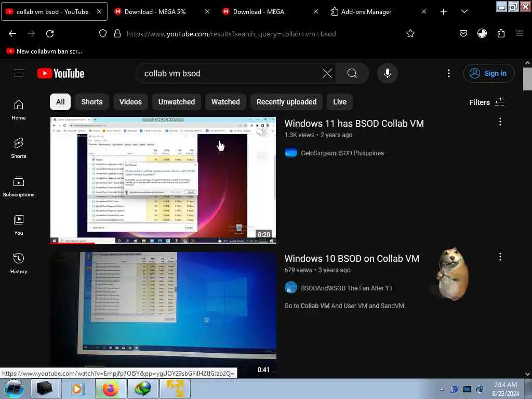This screenshot has height=399, width=532.
Task: Select the Live filter chip
Action: [340, 102]
